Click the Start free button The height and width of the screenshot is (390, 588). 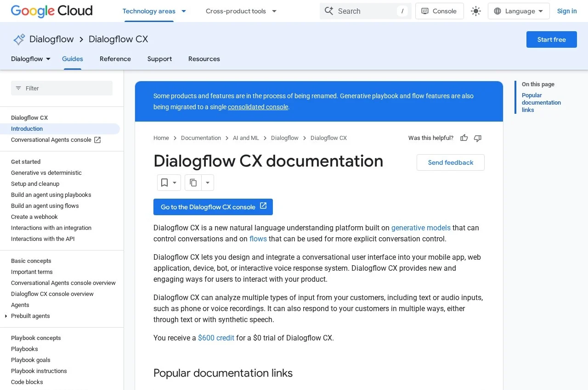551,39
